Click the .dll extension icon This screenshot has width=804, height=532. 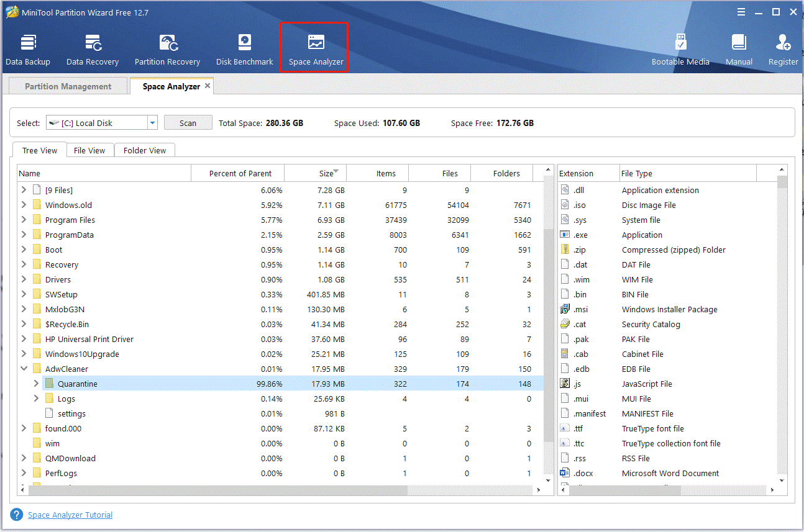pyautogui.click(x=565, y=190)
